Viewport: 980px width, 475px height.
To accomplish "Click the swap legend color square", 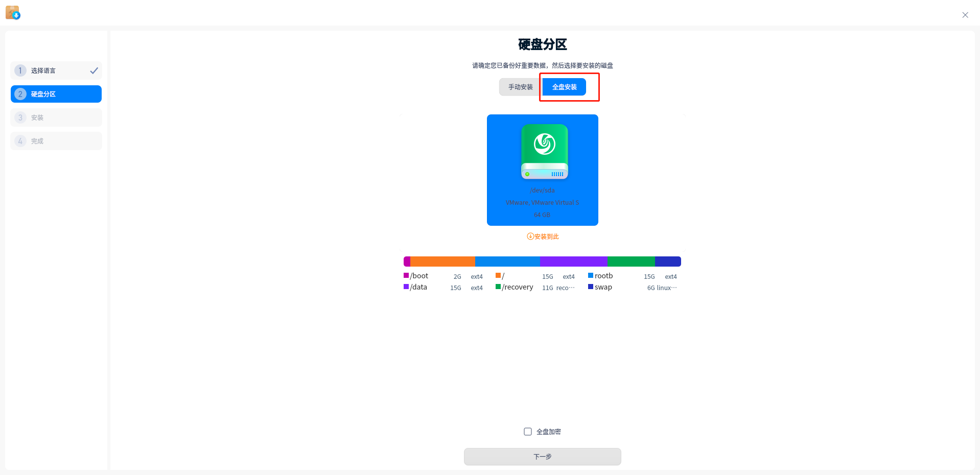I will pos(591,287).
